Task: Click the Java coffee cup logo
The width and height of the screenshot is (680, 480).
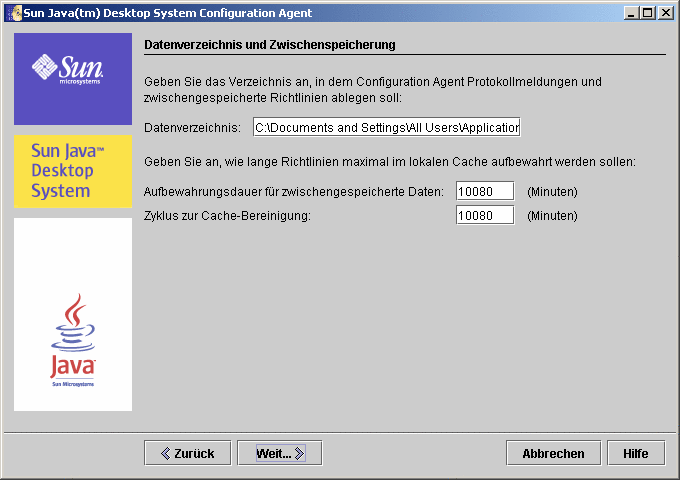Action: pos(73,340)
